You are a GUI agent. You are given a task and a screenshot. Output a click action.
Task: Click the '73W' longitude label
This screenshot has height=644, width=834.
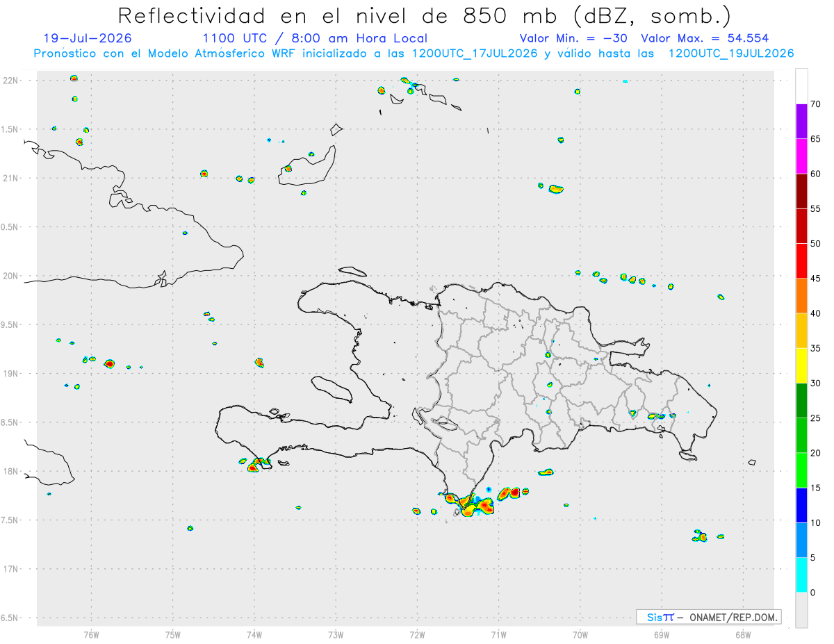pyautogui.click(x=336, y=634)
